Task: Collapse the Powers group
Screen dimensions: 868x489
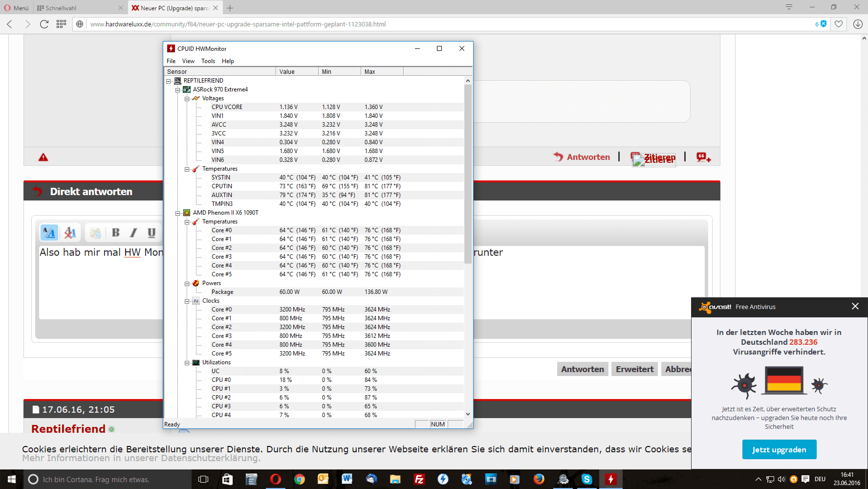Action: pyautogui.click(x=187, y=284)
